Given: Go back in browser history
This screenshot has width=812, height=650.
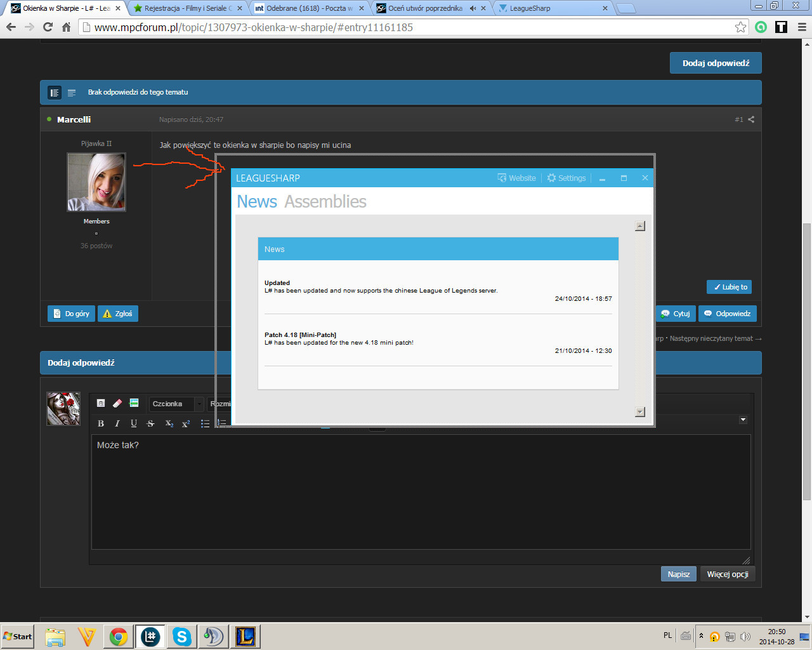Looking at the screenshot, I should pyautogui.click(x=11, y=27).
